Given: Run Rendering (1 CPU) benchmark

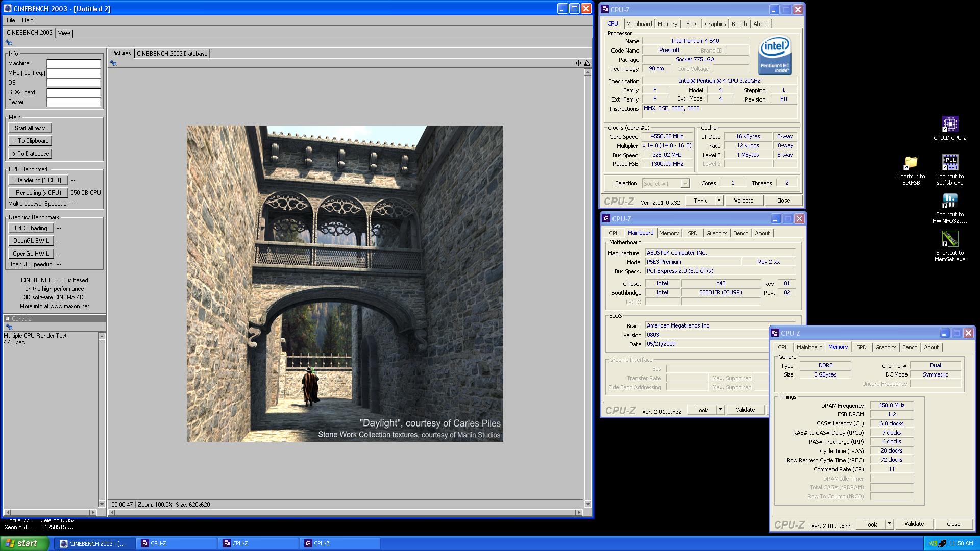Looking at the screenshot, I should [38, 180].
